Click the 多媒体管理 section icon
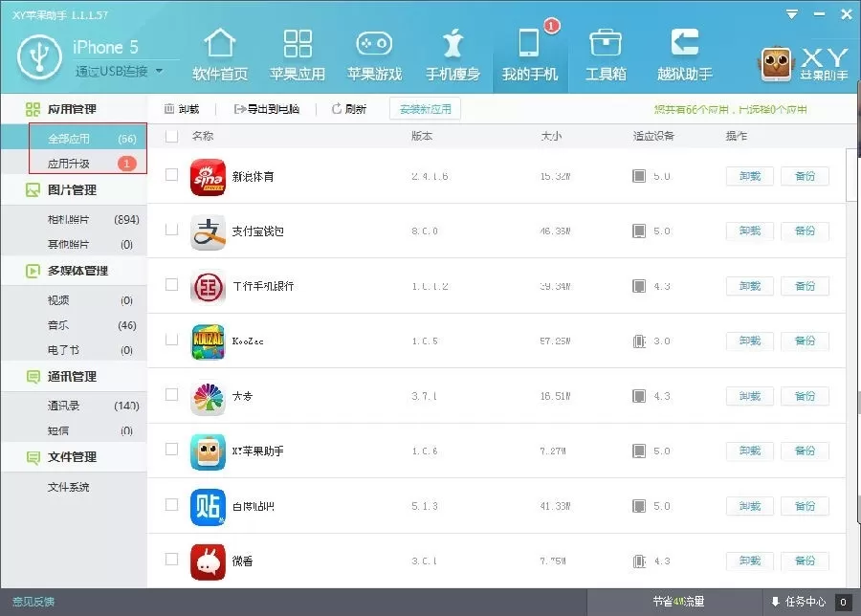 [33, 271]
